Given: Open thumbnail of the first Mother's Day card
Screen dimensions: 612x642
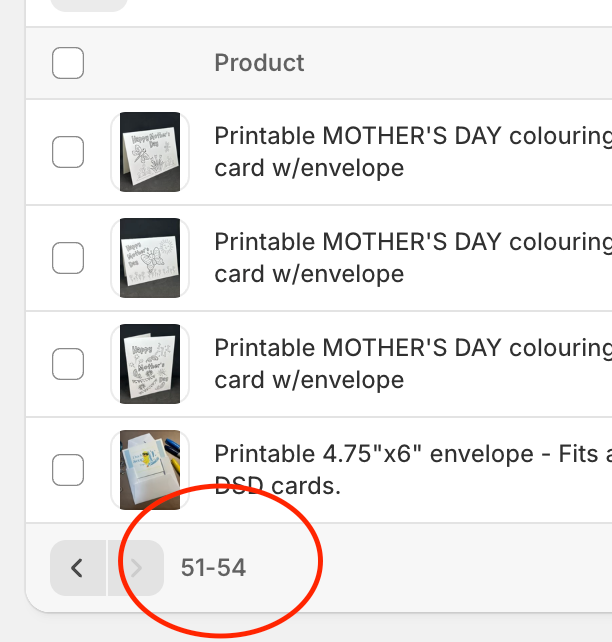Looking at the screenshot, I should pos(150,151).
